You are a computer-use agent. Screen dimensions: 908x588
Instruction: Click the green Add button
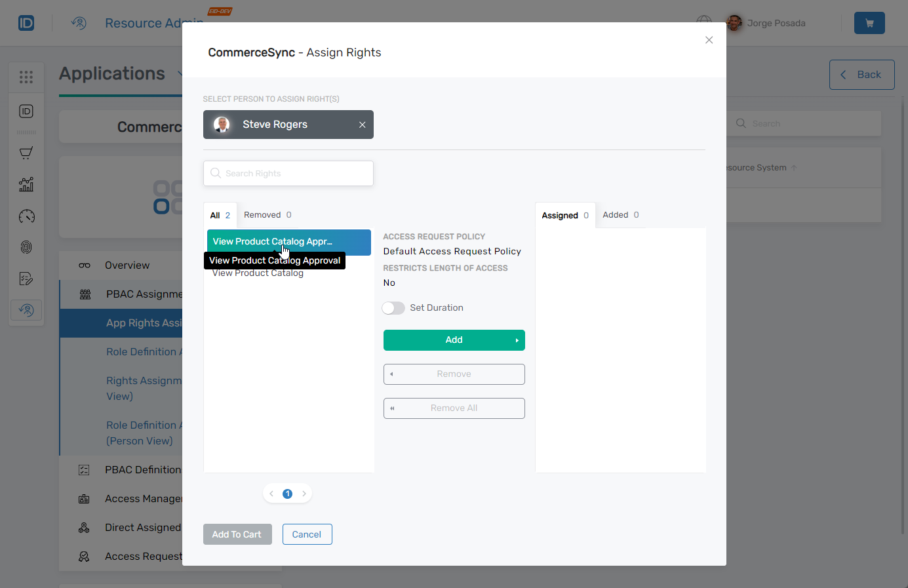(454, 340)
